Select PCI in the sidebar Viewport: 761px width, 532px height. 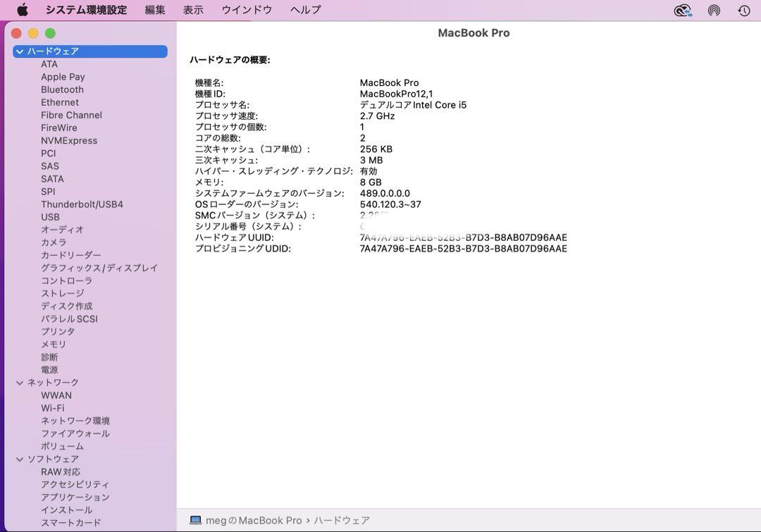point(48,154)
